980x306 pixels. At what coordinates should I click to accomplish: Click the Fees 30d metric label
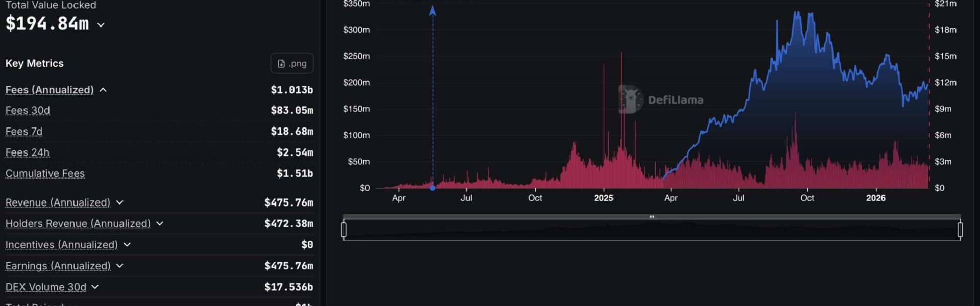[28, 111]
